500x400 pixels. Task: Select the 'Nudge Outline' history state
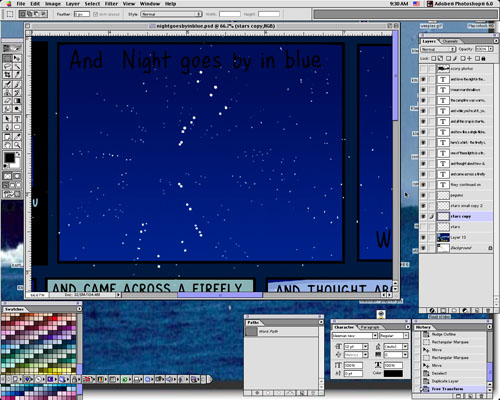[452, 334]
